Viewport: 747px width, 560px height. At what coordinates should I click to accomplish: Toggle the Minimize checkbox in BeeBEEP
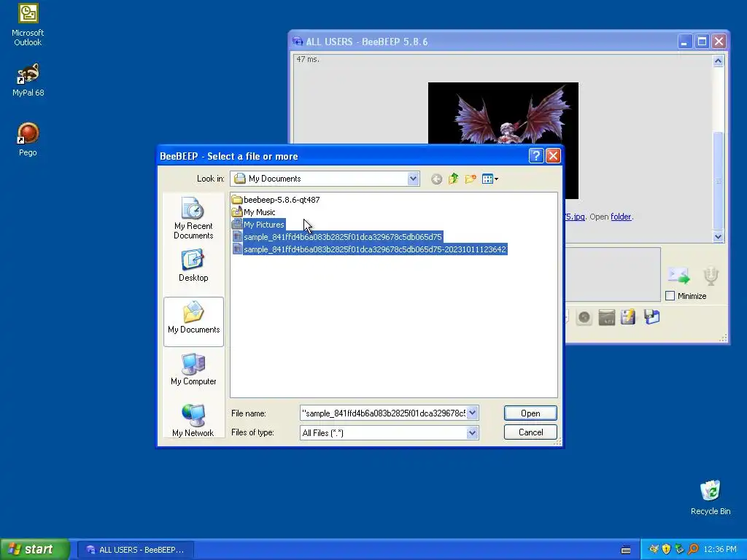(x=670, y=296)
